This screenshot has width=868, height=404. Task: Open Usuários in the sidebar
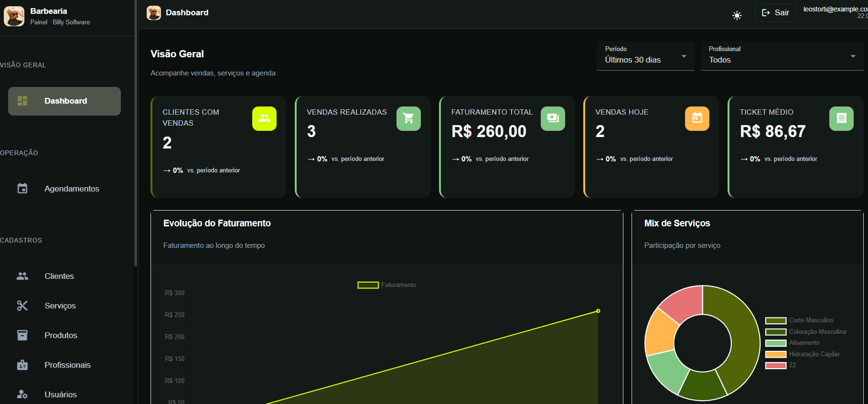coord(64,394)
